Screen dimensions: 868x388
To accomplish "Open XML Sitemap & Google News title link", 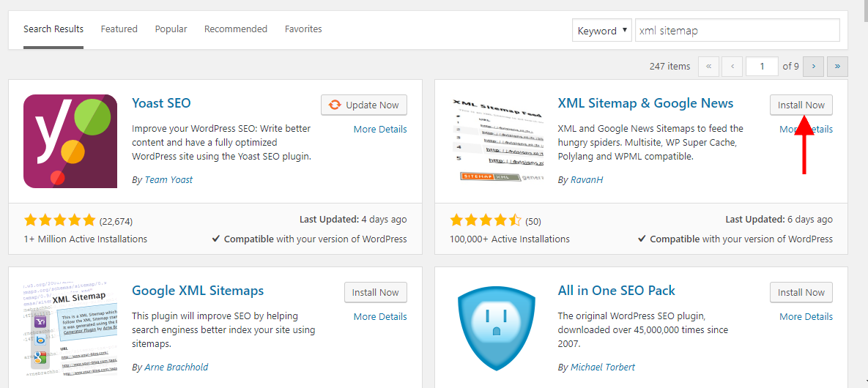I will click(x=645, y=103).
